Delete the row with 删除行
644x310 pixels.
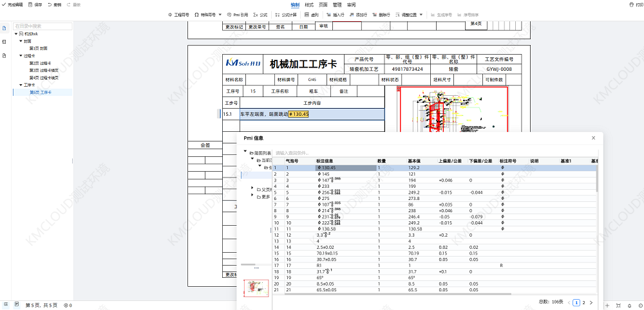381,15
